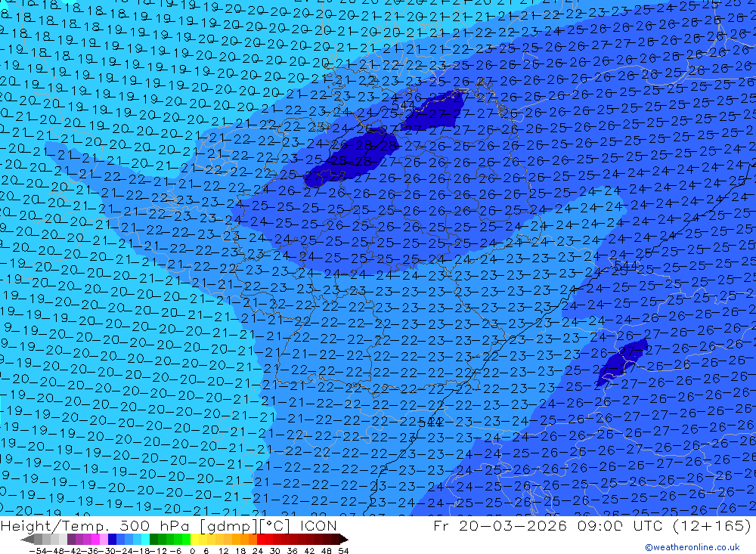Click the Fr 20-03-2026 09:00 UTC timestamp

tap(592, 525)
